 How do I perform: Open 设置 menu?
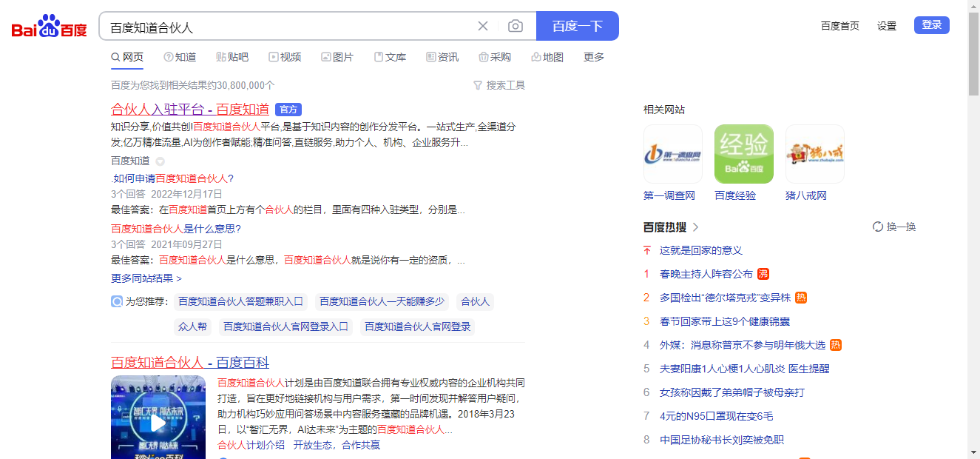[x=887, y=25]
